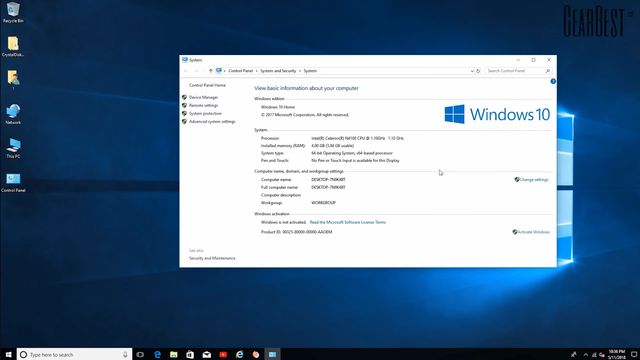Click the Back navigation arrow
Screen dimensions: 640x360
coord(186,71)
